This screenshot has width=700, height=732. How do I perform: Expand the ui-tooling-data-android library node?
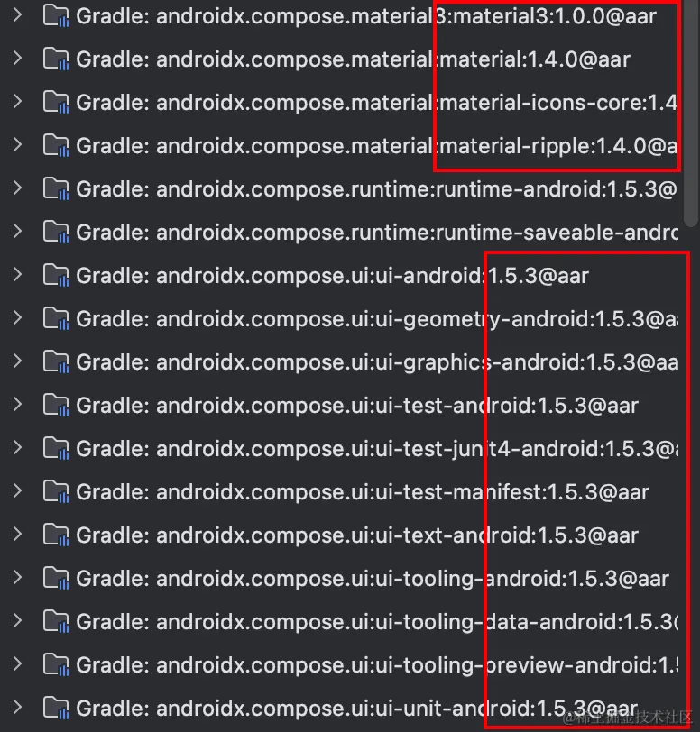click(17, 621)
